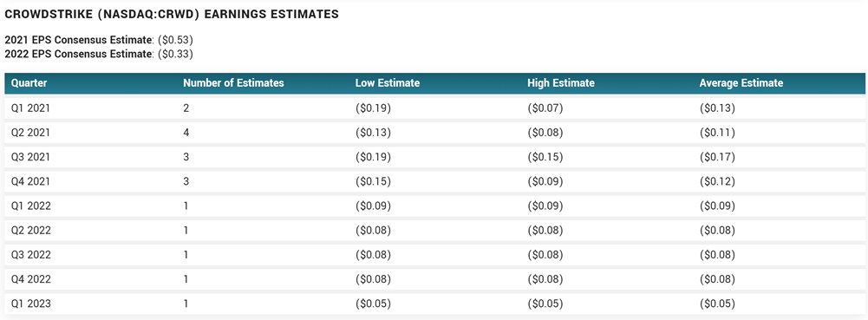This screenshot has height=320, width=868.
Task: Click number of estimates 1 for Q1 2022
Action: pyautogui.click(x=186, y=206)
